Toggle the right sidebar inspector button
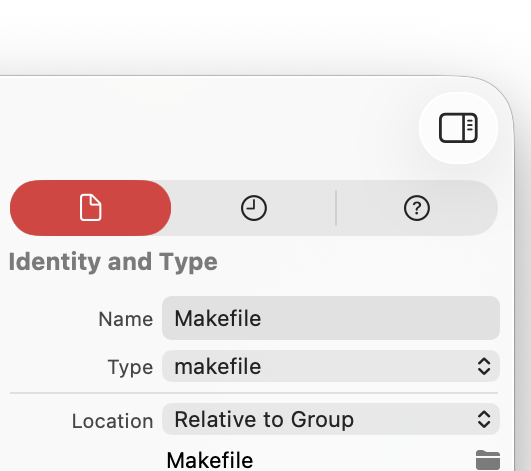 (x=458, y=128)
